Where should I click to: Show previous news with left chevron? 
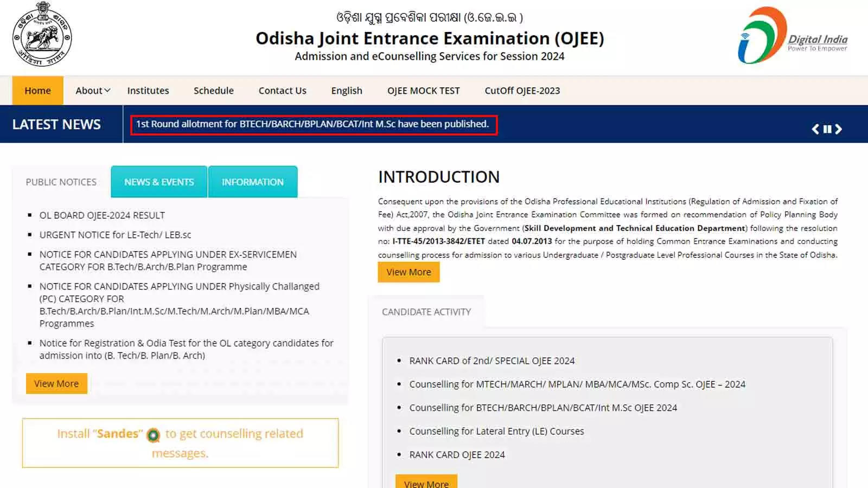click(x=815, y=129)
